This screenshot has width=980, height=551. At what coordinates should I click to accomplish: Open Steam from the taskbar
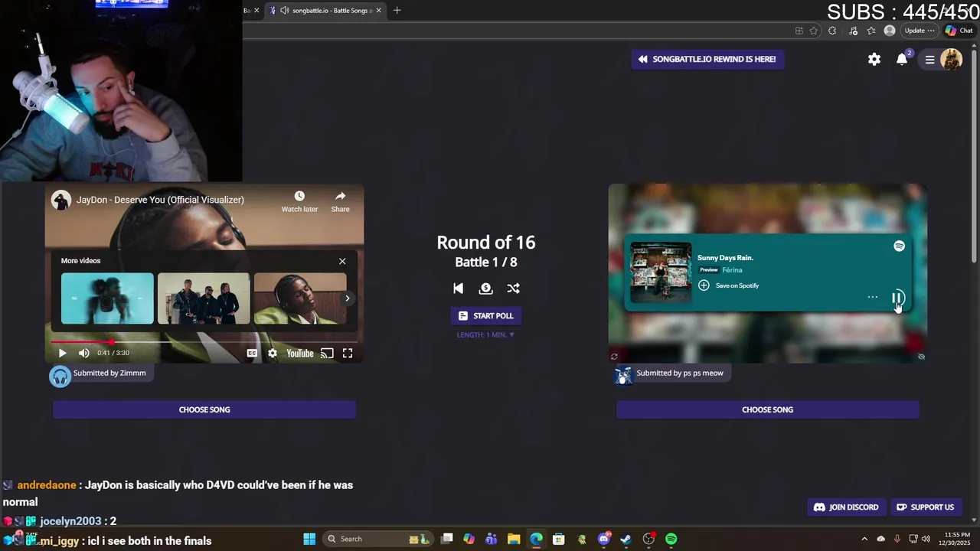pos(626,539)
